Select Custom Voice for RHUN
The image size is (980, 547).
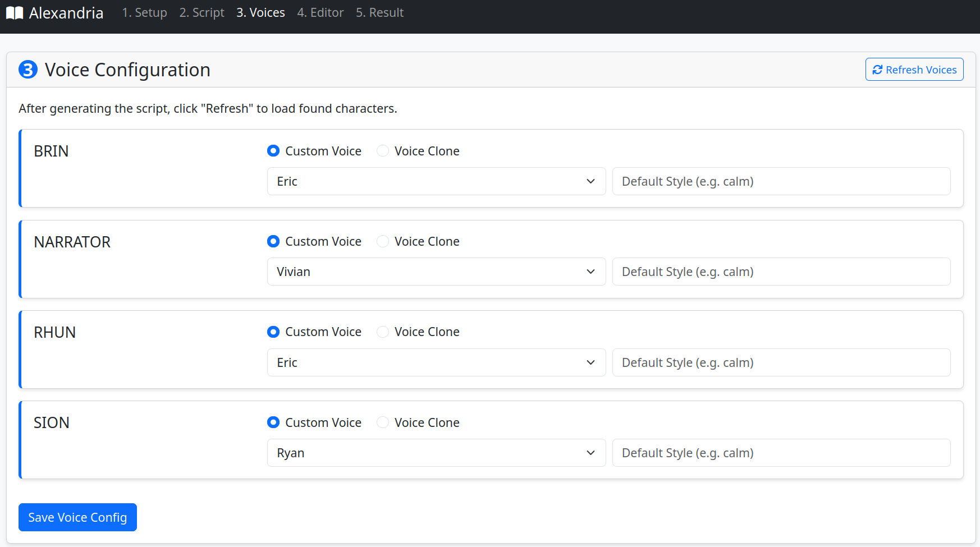coord(273,332)
